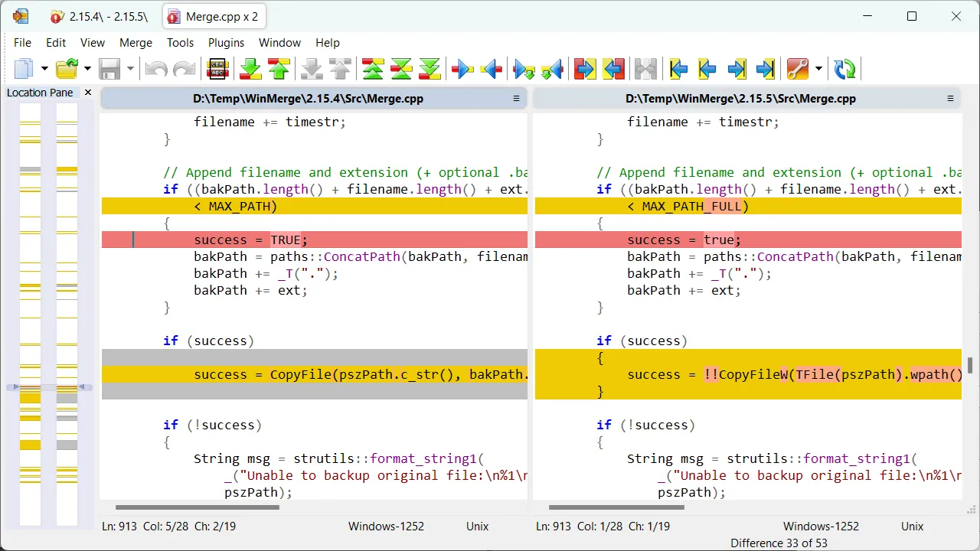Viewport: 980px width, 551px height.
Task: Save the compared files
Action: pyautogui.click(x=109, y=70)
